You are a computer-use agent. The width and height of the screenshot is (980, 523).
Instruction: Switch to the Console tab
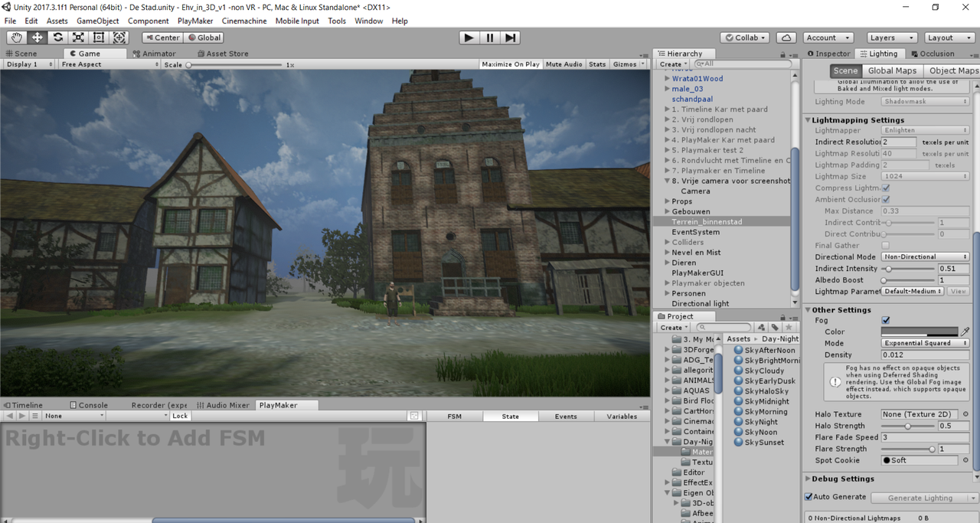89,405
